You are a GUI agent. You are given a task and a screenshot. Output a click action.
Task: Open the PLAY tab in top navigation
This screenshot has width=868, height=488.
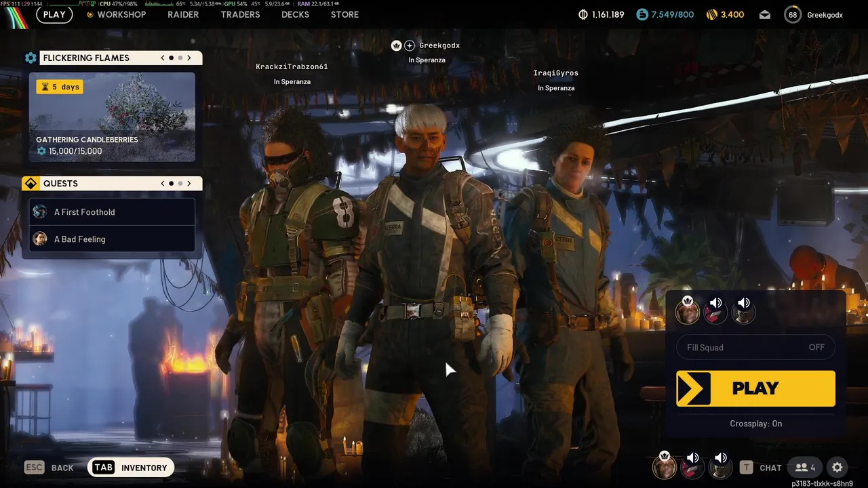(x=54, y=14)
